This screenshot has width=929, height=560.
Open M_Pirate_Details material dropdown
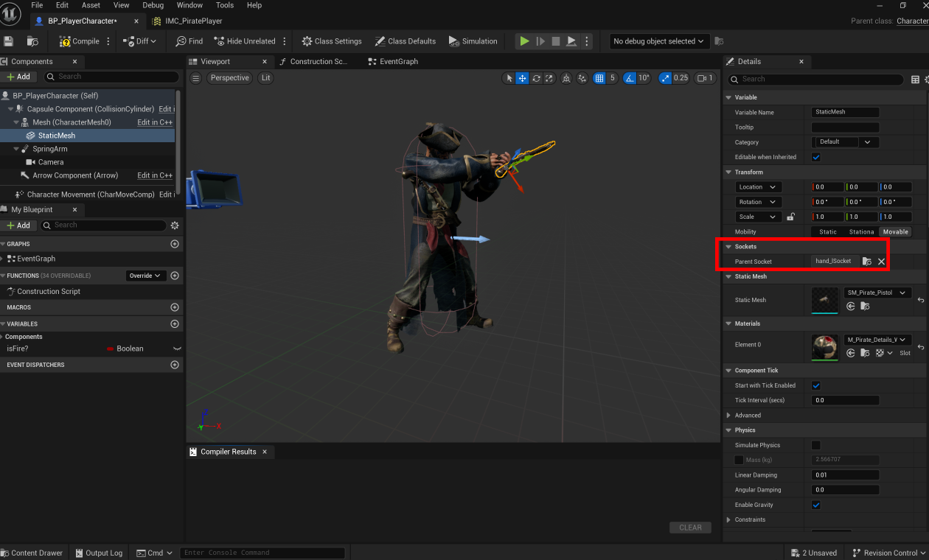[x=878, y=340]
